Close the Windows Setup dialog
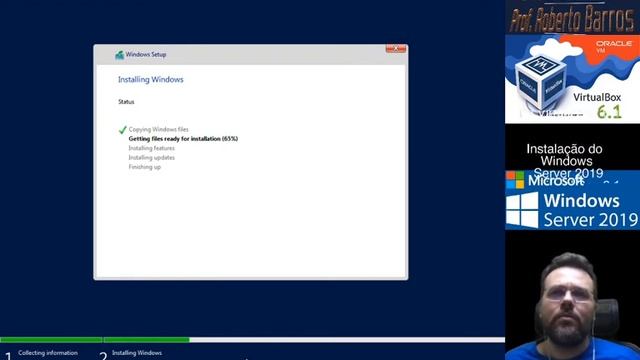This screenshot has height=360, width=640. point(396,49)
